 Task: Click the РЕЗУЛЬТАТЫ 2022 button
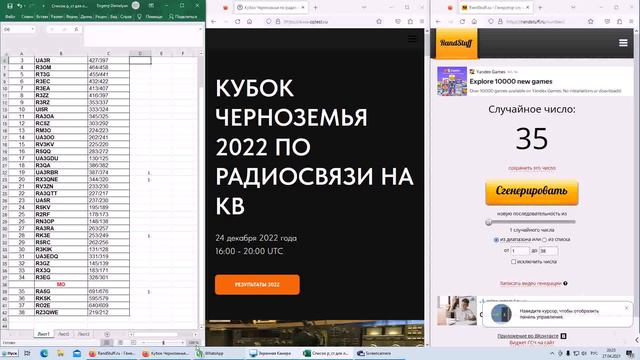pyautogui.click(x=257, y=284)
